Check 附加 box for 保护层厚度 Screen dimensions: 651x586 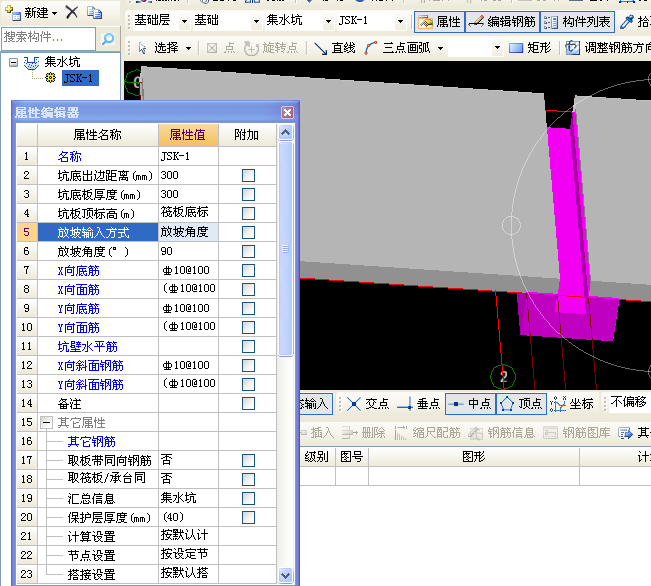pos(248,517)
